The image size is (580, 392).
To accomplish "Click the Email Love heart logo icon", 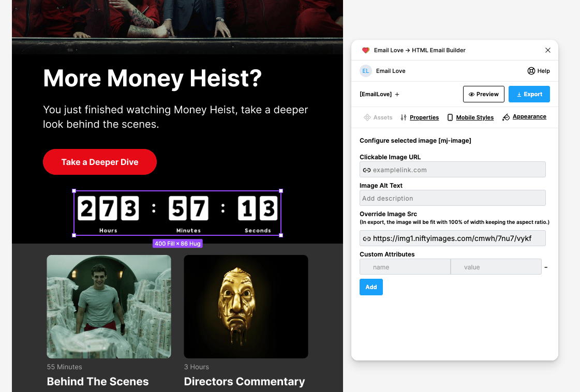I will pos(365,50).
